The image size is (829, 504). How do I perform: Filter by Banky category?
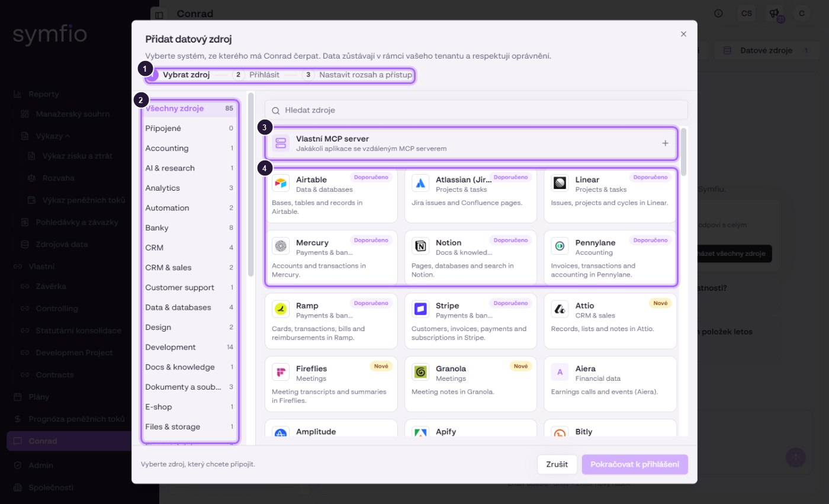(189, 227)
